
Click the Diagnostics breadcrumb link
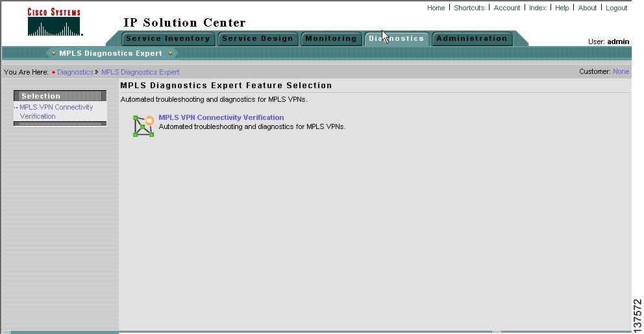click(x=75, y=72)
